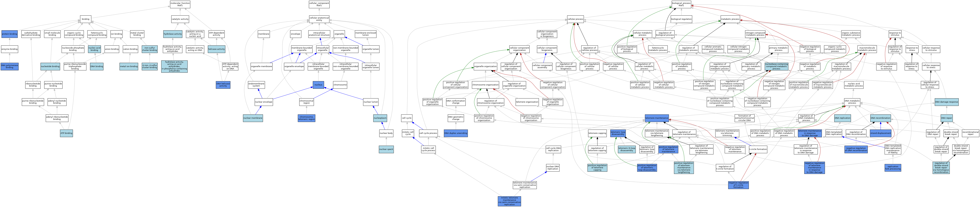Click the 'catalytic activity, acting on DNA' node

195,49
